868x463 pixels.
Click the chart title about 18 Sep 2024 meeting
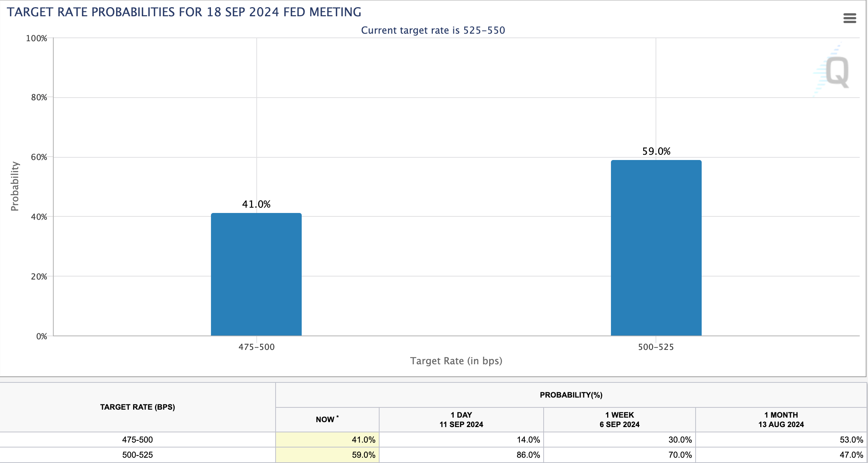point(184,12)
